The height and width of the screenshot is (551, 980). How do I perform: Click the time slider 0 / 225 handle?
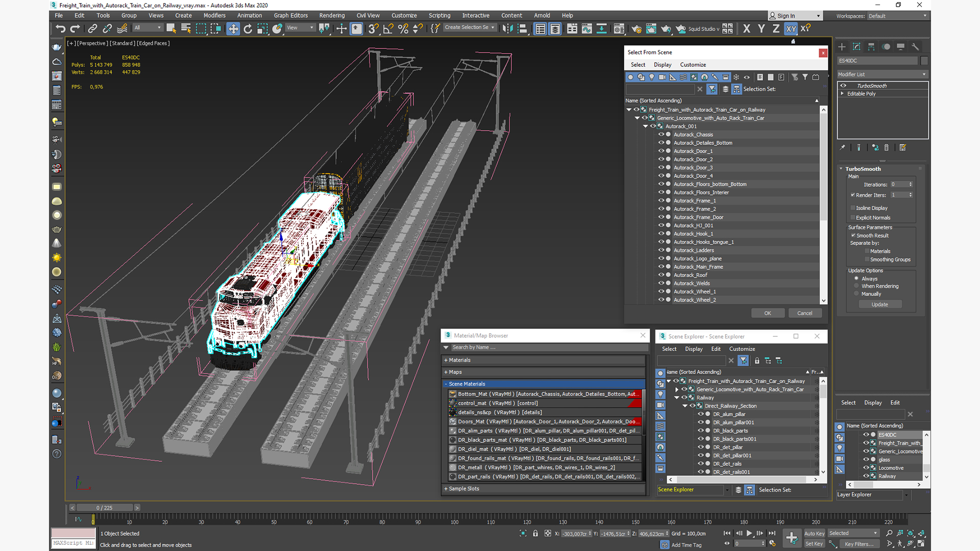click(x=105, y=508)
